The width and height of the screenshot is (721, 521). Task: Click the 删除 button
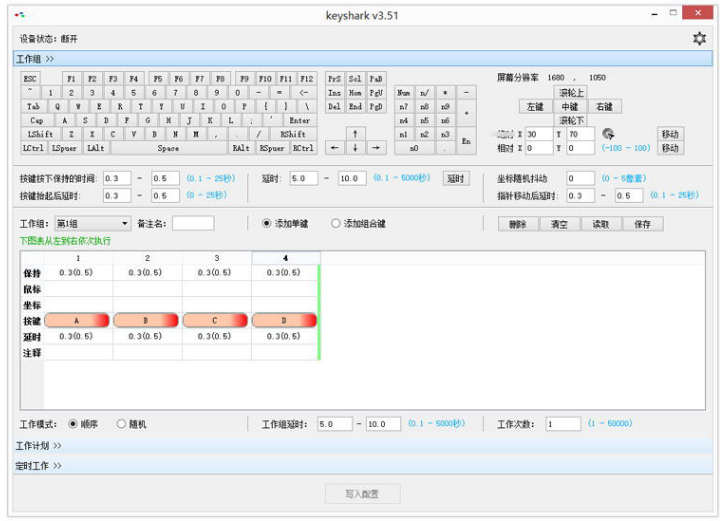coord(518,224)
